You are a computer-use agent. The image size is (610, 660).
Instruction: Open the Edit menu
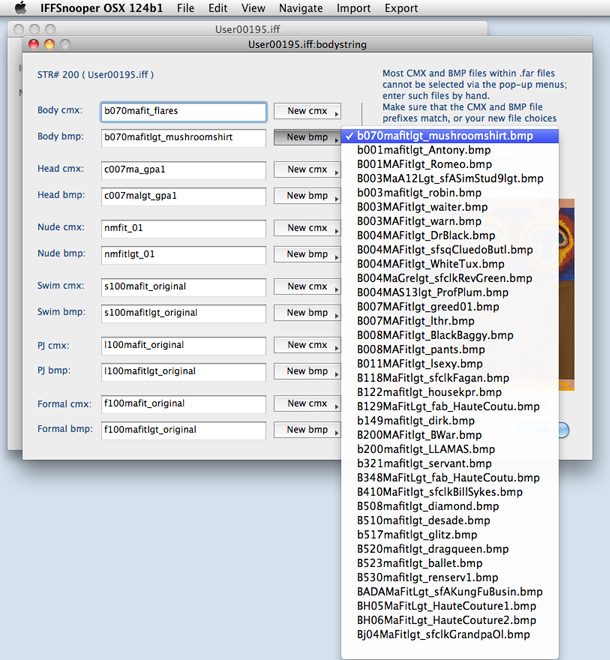pyautogui.click(x=218, y=8)
